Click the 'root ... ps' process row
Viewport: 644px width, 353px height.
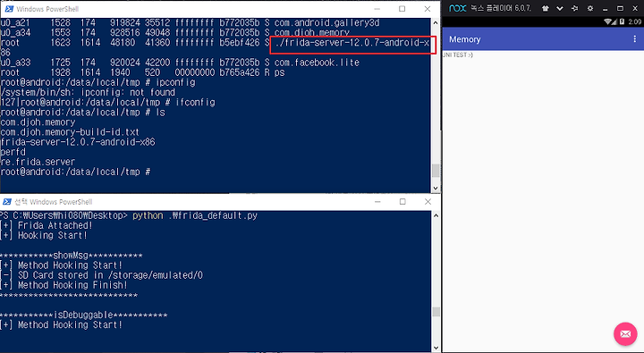(142, 72)
